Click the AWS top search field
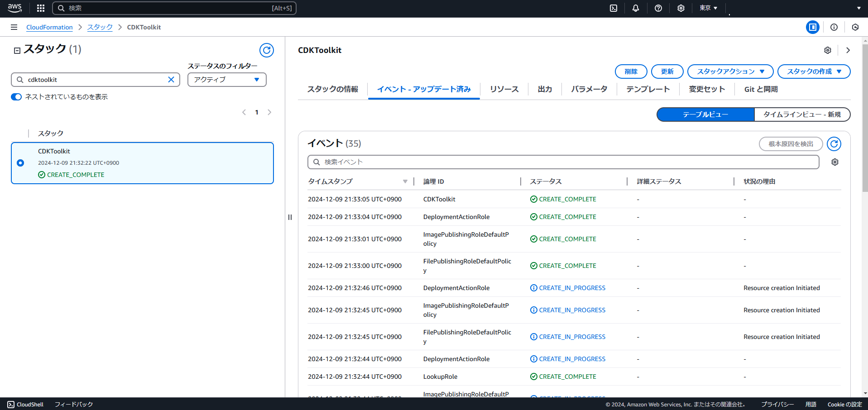This screenshot has width=868, height=410. click(x=174, y=8)
